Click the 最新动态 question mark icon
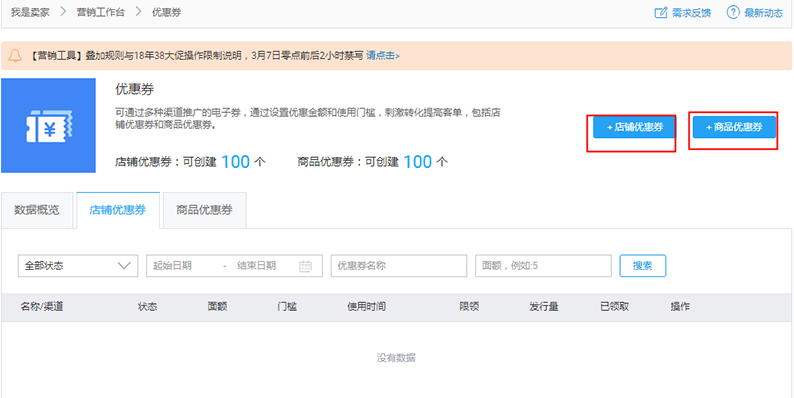 pos(733,13)
